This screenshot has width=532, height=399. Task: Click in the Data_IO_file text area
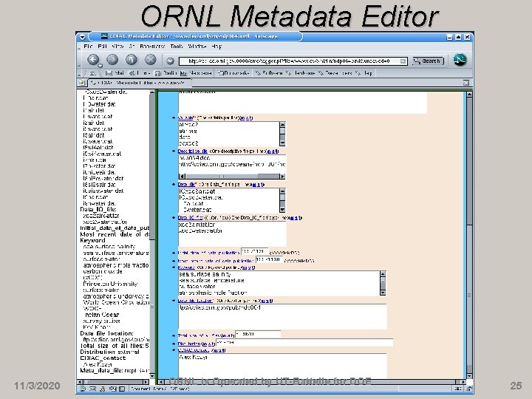click(x=232, y=233)
